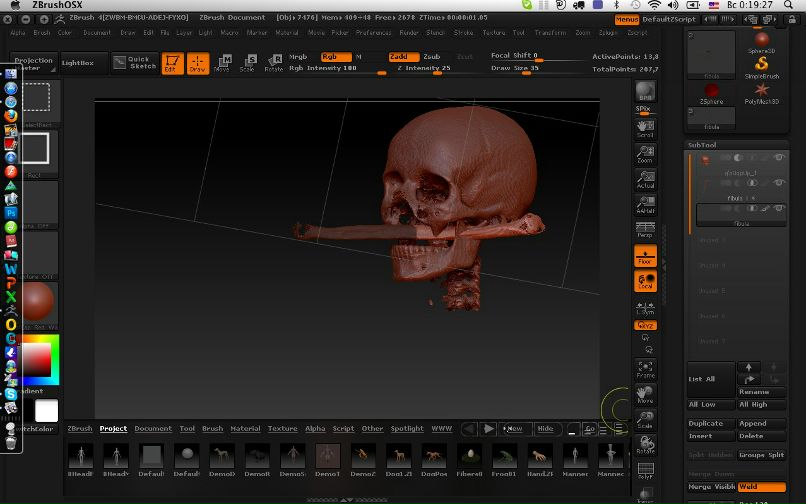
Task: Toggle the Floor grid button
Action: pos(645,257)
